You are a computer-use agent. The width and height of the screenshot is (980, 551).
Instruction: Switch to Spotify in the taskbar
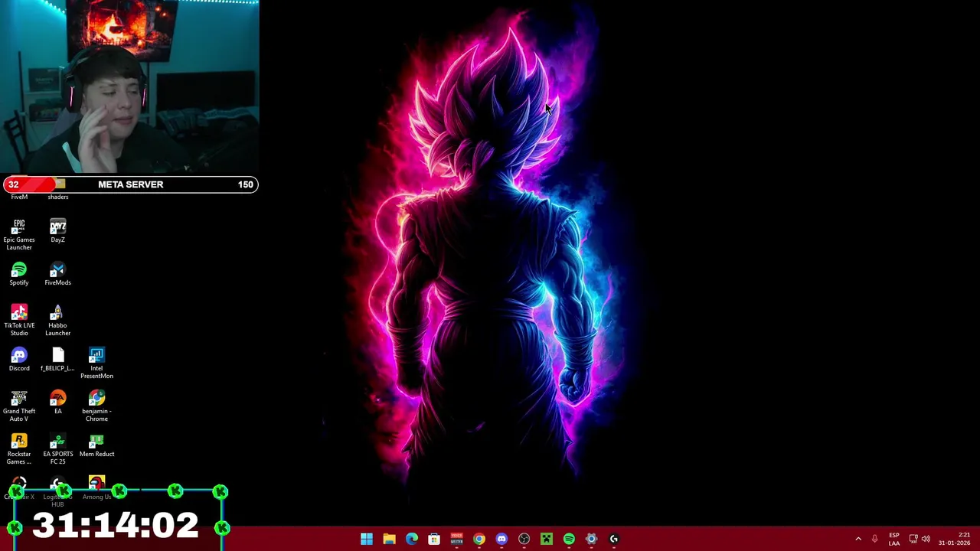click(569, 539)
